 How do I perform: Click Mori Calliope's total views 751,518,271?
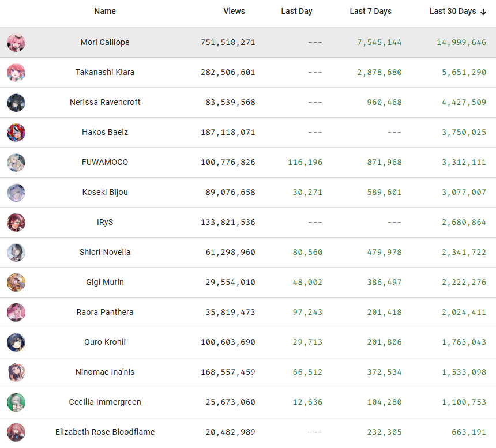coord(228,42)
